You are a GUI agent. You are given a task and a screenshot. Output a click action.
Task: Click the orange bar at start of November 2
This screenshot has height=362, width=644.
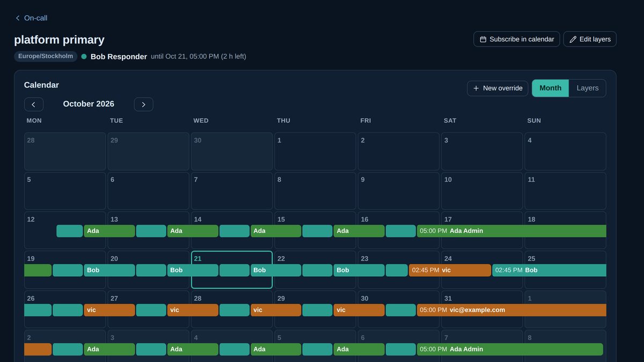[38, 349]
